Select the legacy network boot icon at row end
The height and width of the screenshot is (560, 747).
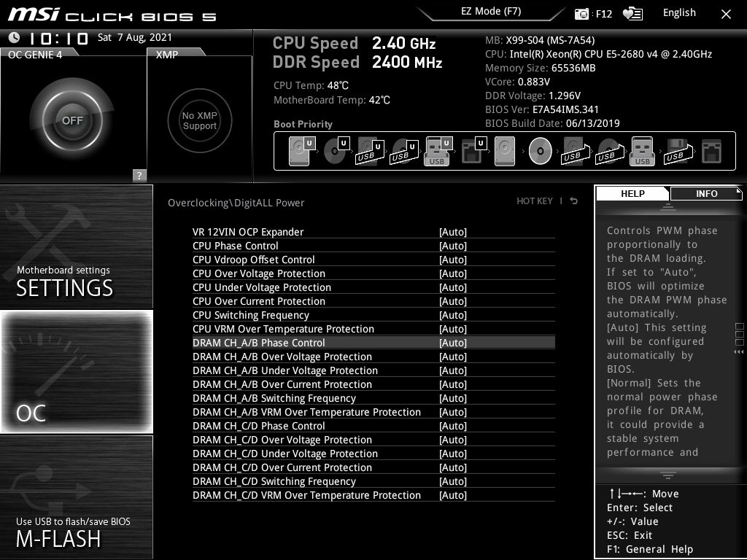pos(711,152)
